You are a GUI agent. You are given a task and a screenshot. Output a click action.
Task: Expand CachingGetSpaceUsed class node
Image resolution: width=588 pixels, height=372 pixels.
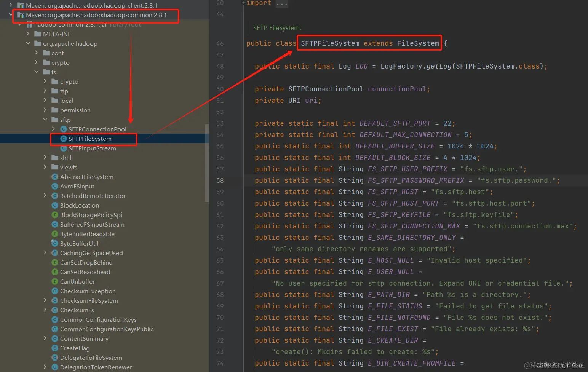[x=45, y=253]
